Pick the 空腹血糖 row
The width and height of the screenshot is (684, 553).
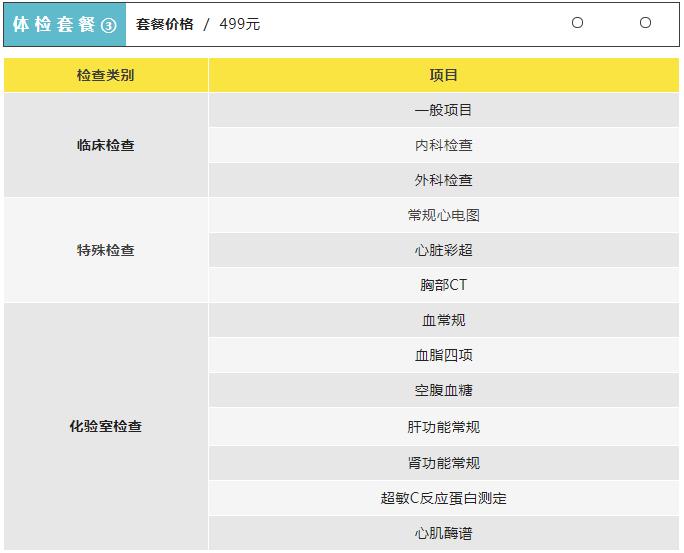point(443,390)
